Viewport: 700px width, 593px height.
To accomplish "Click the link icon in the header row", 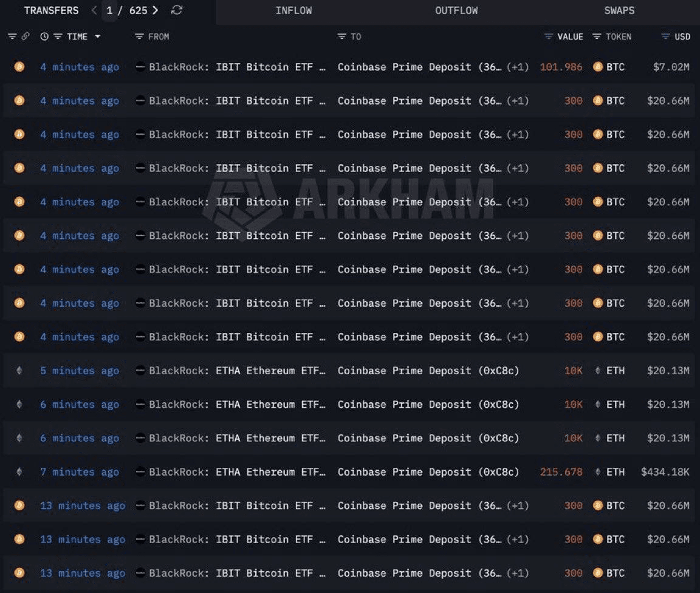I will point(26,36).
